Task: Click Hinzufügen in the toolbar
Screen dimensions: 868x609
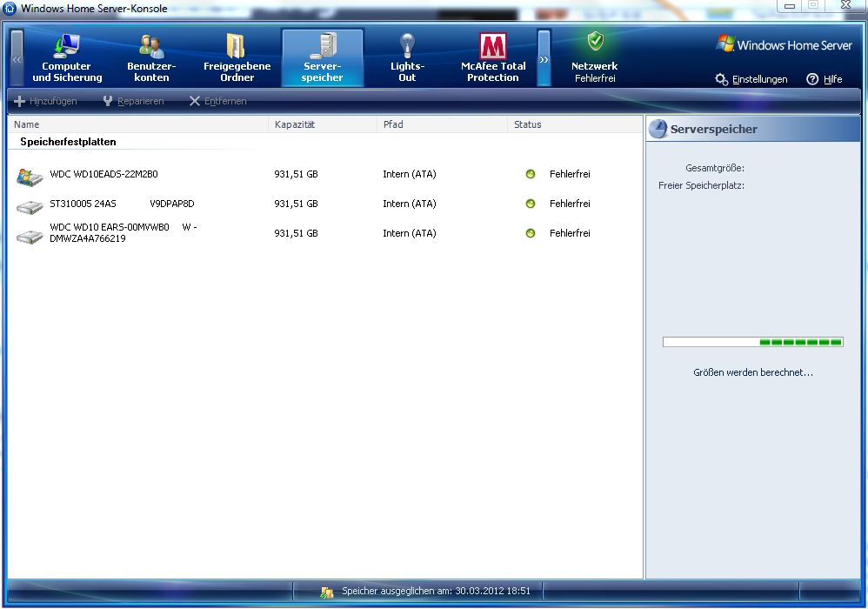Action: tap(45, 101)
